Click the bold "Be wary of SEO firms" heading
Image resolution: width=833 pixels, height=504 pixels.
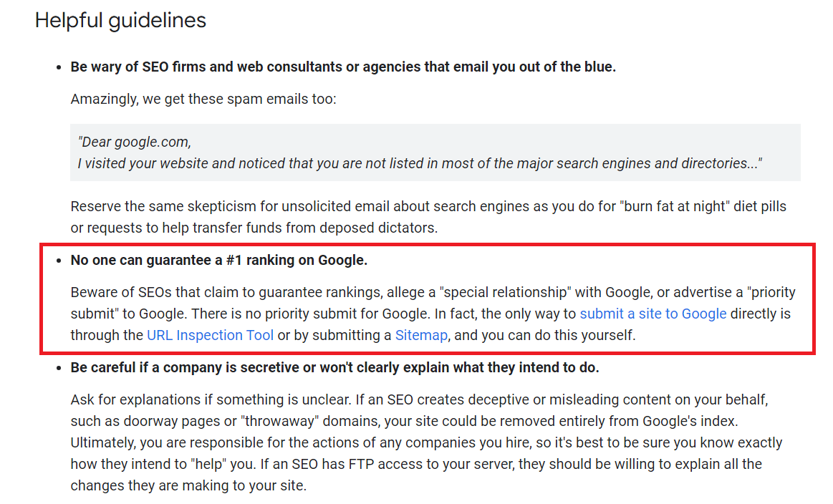(x=342, y=67)
